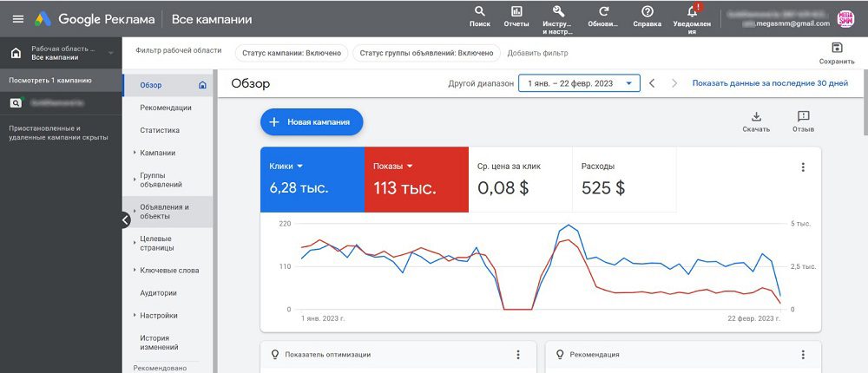Viewport: 868px width, 373px height.
Task: Click Показать данные за последние 30 дней
Action: tap(770, 83)
